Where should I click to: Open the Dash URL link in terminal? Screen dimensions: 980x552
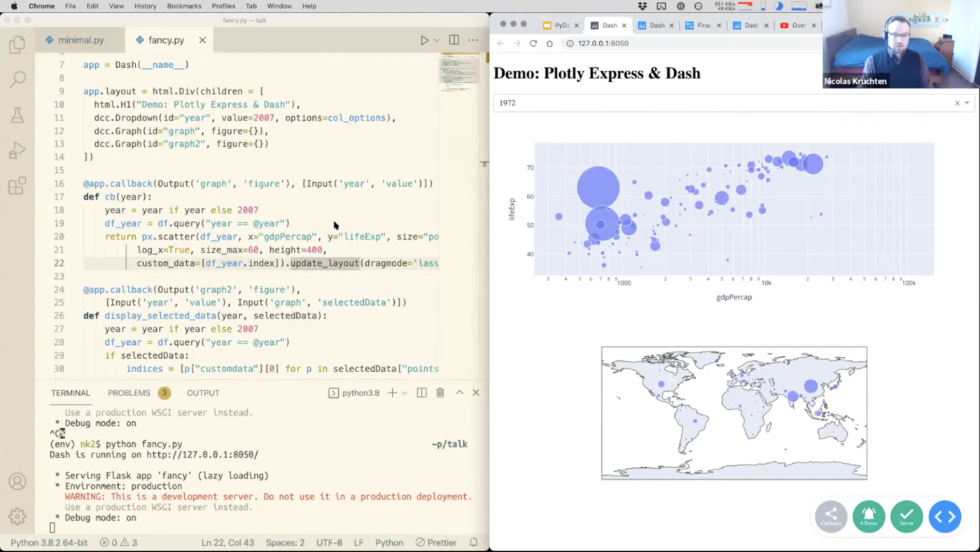coord(202,455)
